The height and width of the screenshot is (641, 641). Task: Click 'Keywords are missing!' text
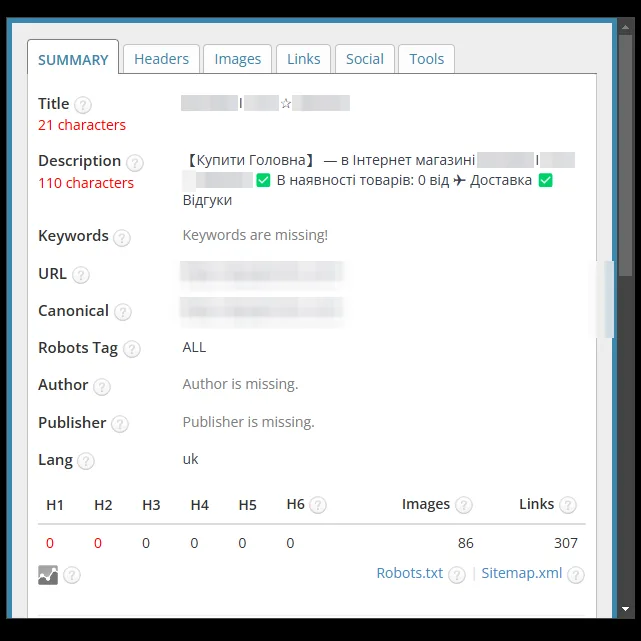coord(255,235)
